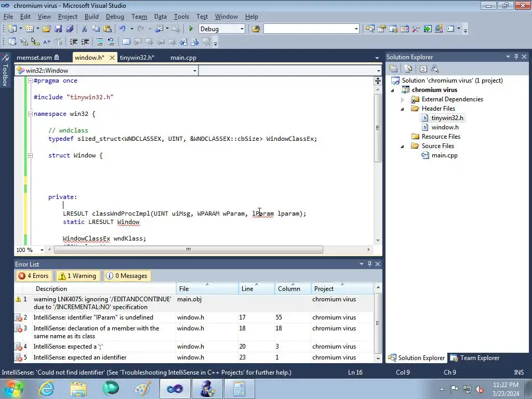Open the Debug solution configuration dropdown
This screenshot has width=532, height=399.
tap(242, 29)
